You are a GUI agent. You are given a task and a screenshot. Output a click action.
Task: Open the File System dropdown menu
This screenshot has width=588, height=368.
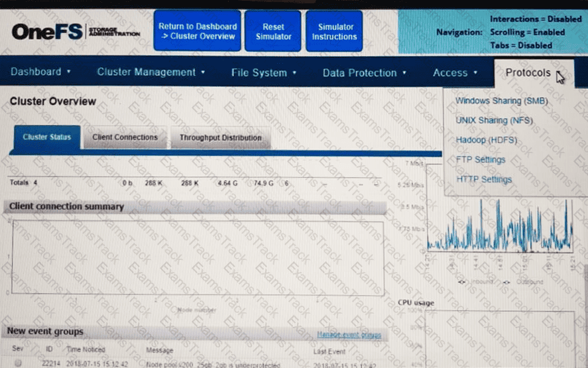[x=264, y=73]
